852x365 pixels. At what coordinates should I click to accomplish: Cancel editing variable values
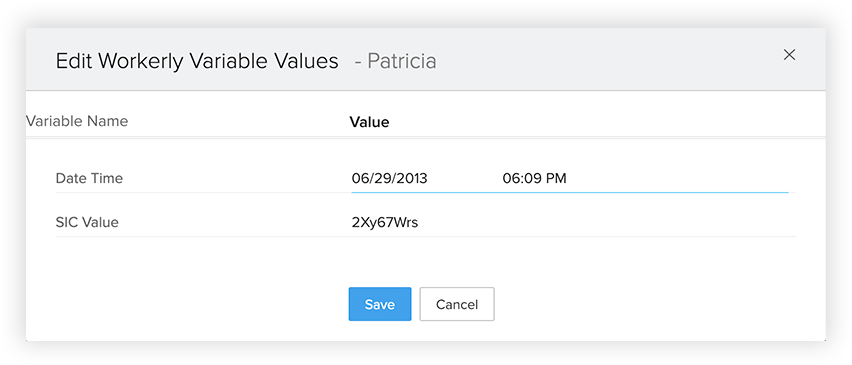coord(457,304)
